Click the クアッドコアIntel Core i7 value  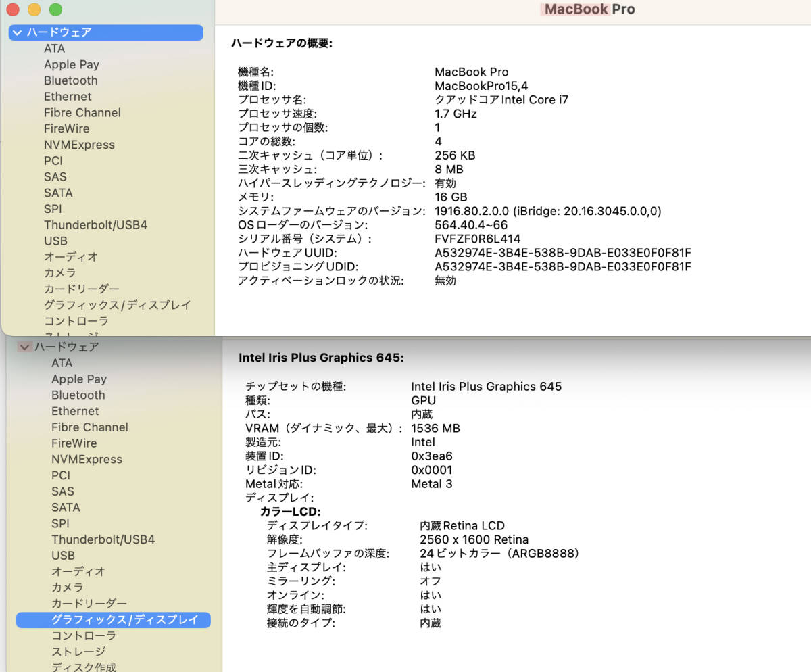click(x=501, y=100)
